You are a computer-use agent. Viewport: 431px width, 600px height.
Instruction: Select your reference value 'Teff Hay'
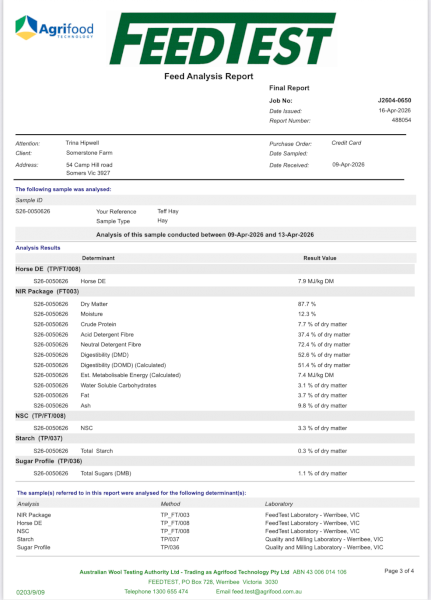[168, 211]
